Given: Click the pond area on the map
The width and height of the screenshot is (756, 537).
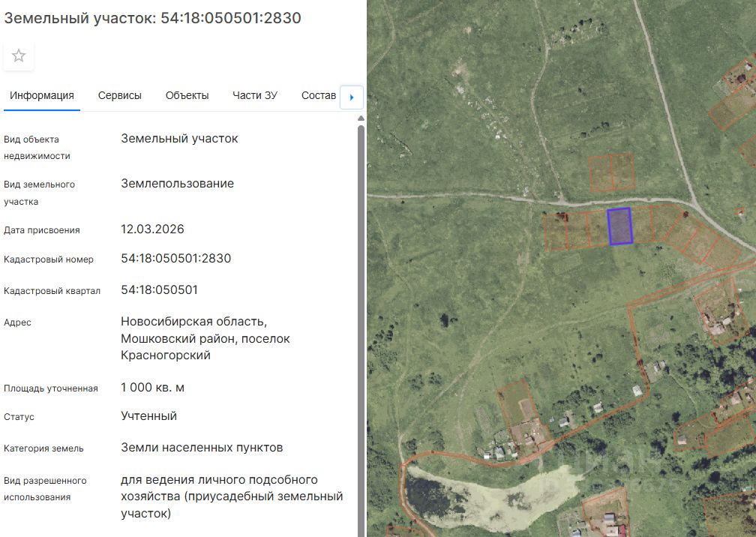Looking at the screenshot, I should tap(487, 496).
